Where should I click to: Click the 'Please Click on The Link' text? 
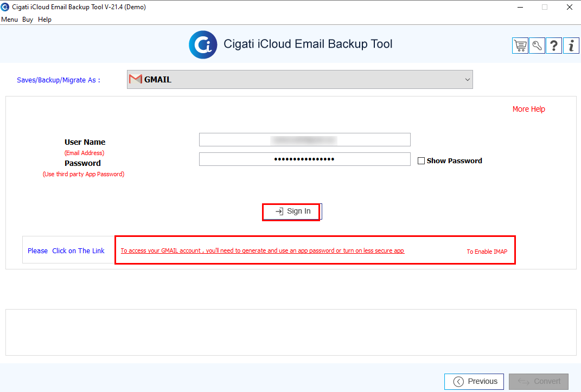[66, 251]
